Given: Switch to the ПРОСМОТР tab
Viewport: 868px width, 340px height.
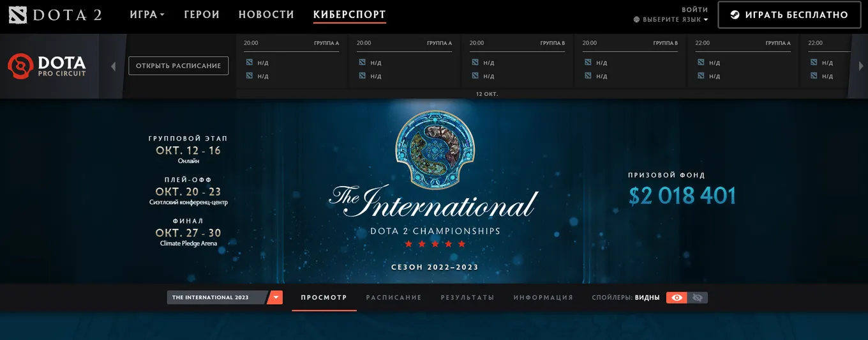Looking at the screenshot, I should [x=324, y=298].
